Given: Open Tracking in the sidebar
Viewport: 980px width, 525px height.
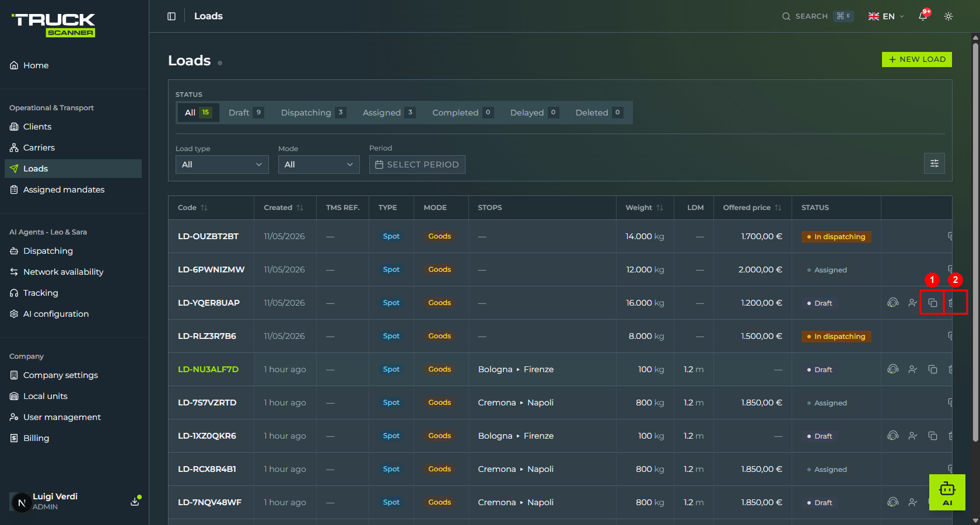Looking at the screenshot, I should (73, 293).
